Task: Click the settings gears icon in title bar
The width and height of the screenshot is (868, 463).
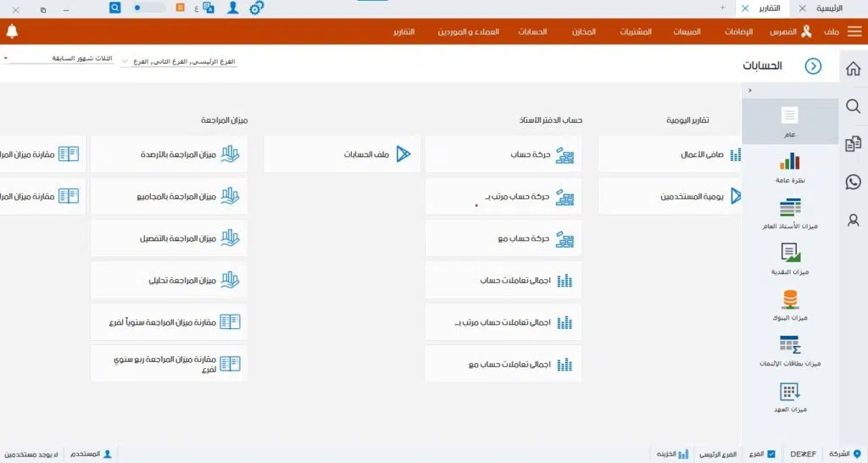Action: click(257, 8)
